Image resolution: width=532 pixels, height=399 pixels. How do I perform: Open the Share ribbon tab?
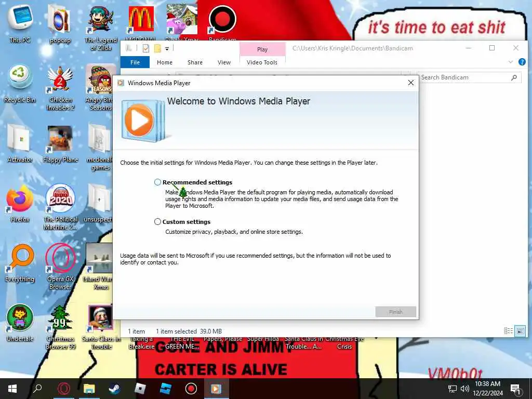[195, 62]
